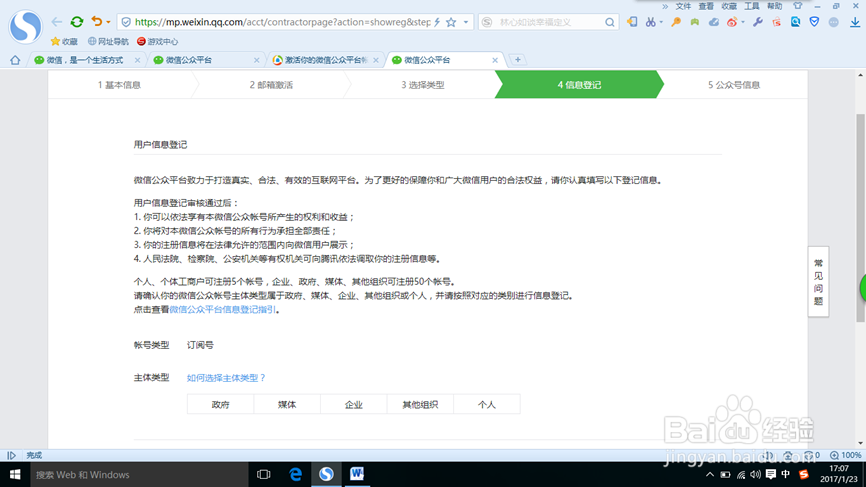866x487 pixels.
Task: Click the security shield in the address bar
Action: pyautogui.click(x=126, y=22)
